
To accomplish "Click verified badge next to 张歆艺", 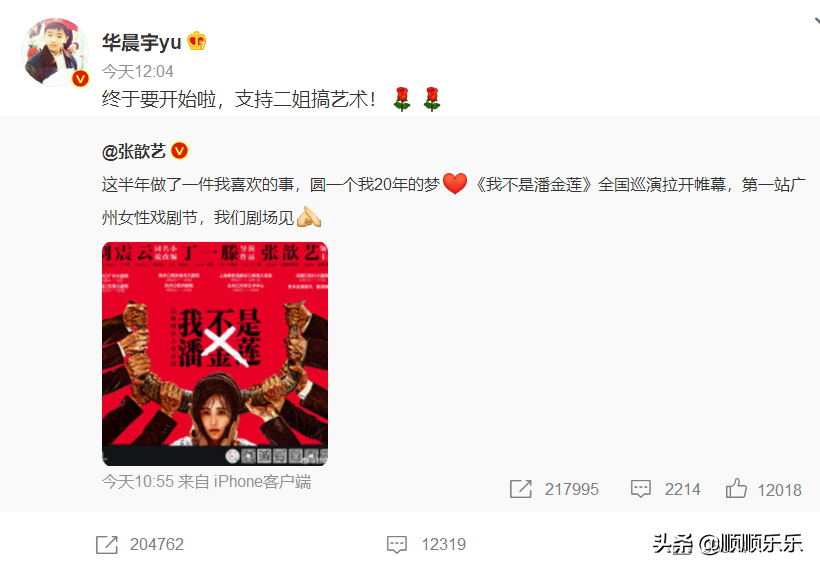I will (x=179, y=151).
